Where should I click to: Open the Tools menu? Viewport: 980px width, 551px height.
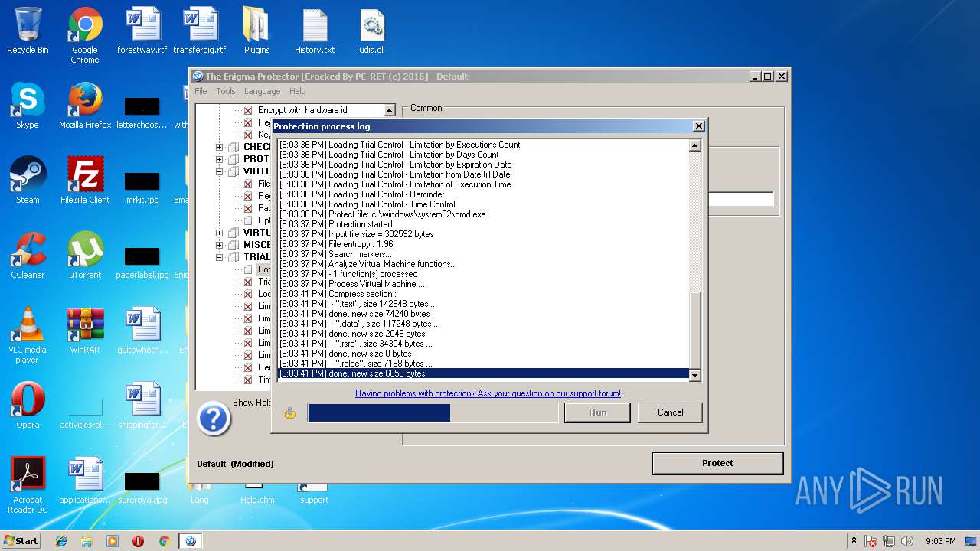point(226,91)
